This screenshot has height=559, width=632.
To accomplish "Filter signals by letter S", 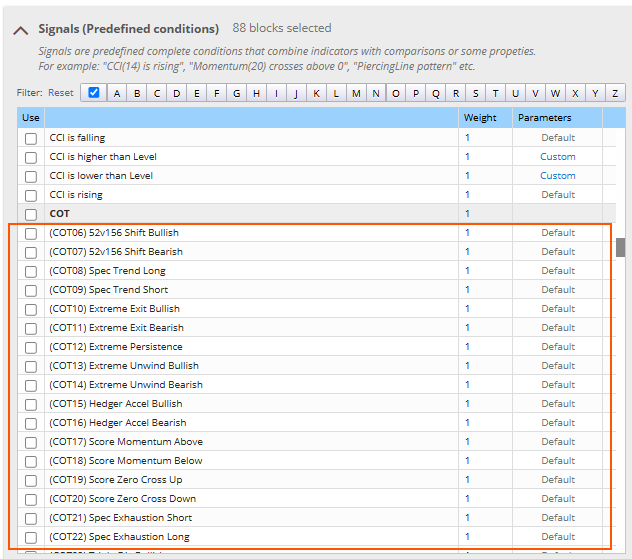I will (x=476, y=94).
